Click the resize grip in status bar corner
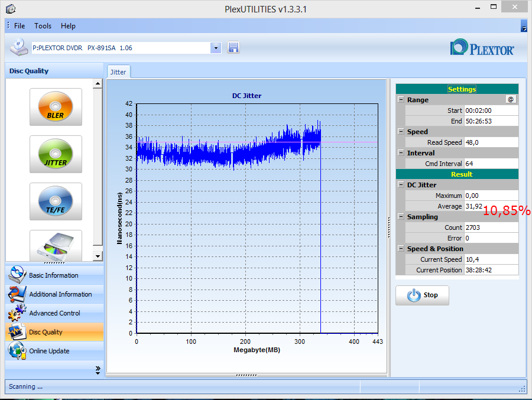The width and height of the screenshot is (532, 400). click(523, 389)
